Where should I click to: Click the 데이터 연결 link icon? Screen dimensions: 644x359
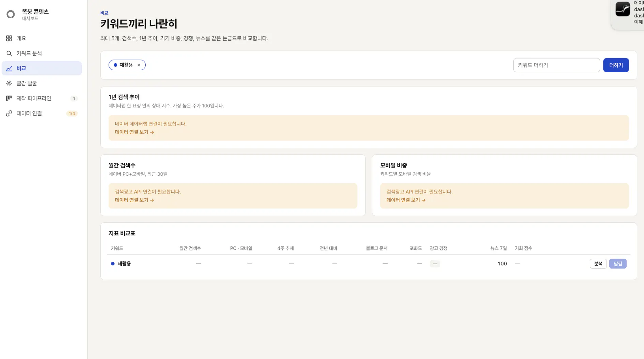(x=9, y=113)
